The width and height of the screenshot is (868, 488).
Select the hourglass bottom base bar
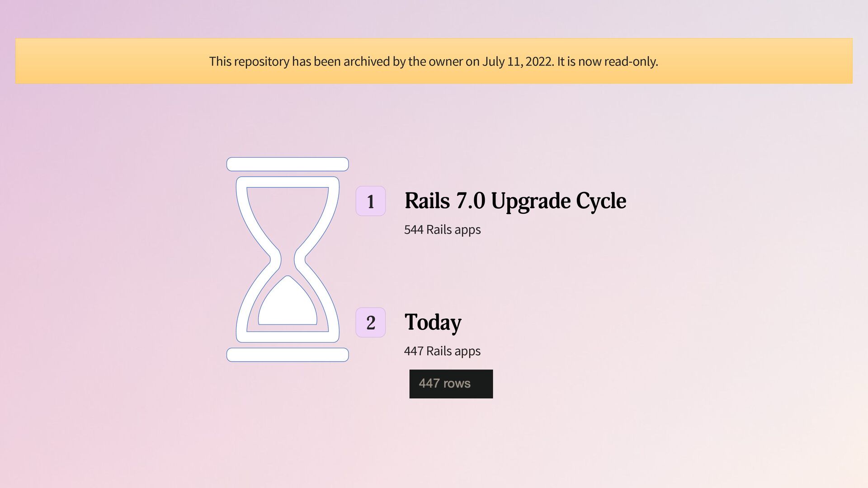tap(288, 355)
